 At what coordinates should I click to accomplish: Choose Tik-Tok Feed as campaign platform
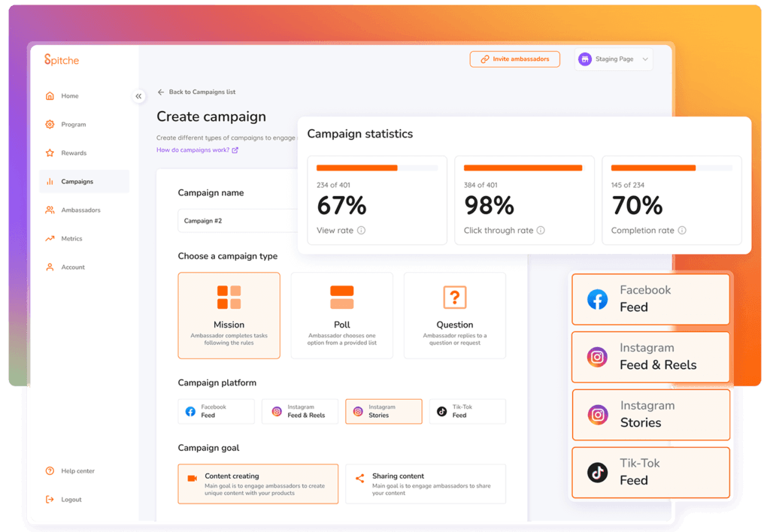coord(468,411)
